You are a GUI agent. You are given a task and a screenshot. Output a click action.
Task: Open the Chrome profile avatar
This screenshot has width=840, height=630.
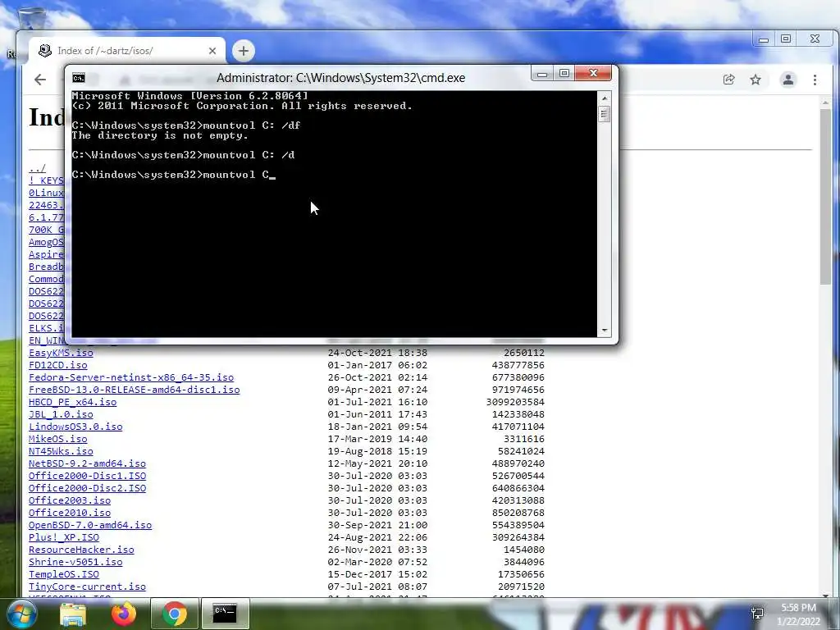pos(788,80)
